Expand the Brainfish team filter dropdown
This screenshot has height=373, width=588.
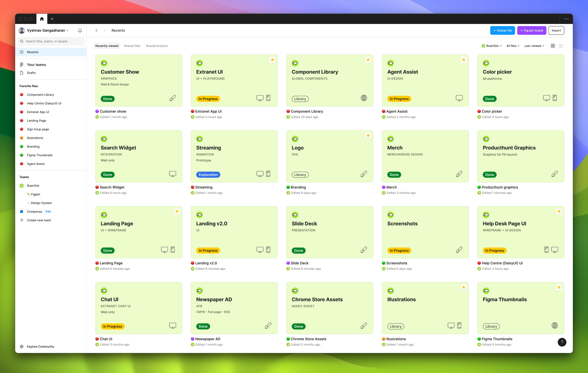[492, 46]
